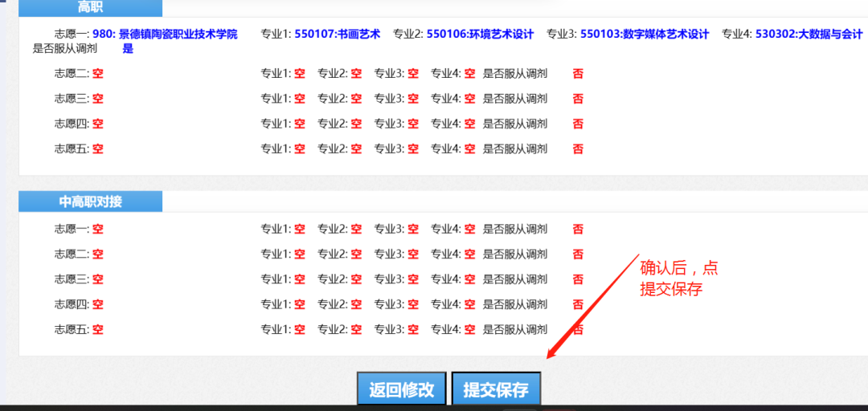
Task: Click major 550106:环境艺术设计
Action: (x=480, y=34)
